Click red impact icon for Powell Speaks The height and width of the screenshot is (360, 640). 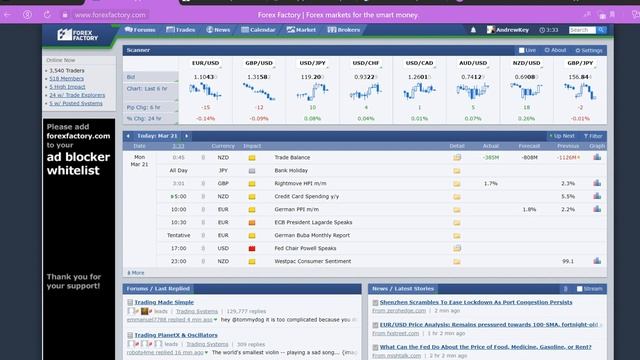click(x=252, y=248)
